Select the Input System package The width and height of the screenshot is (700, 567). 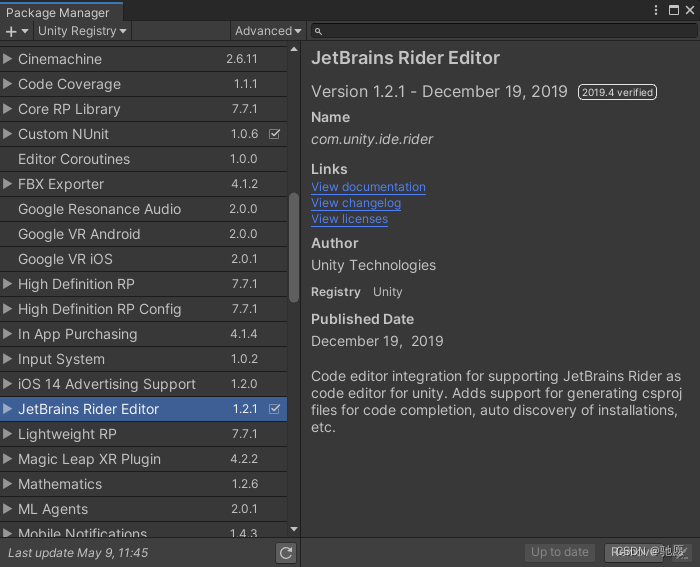point(143,359)
